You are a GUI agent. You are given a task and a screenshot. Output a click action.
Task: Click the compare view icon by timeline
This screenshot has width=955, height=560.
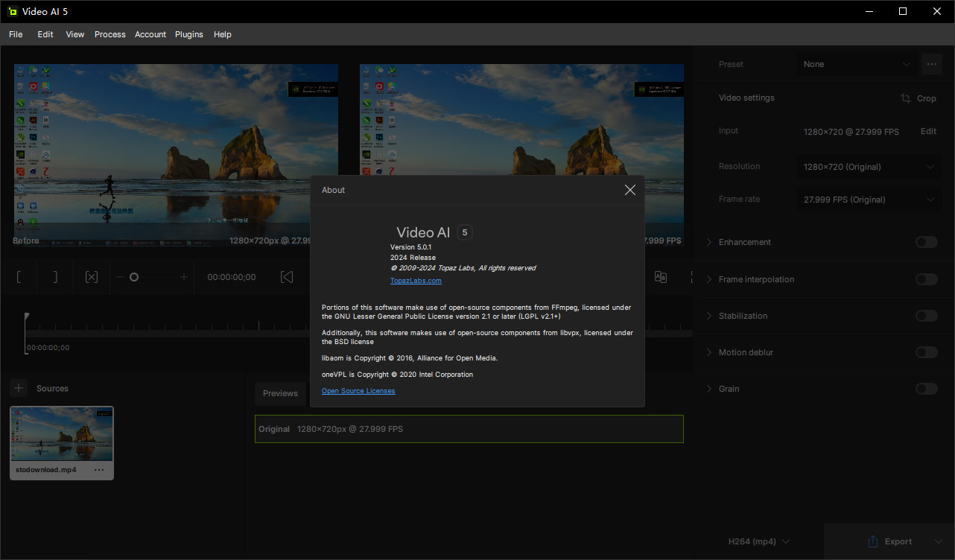point(660,277)
